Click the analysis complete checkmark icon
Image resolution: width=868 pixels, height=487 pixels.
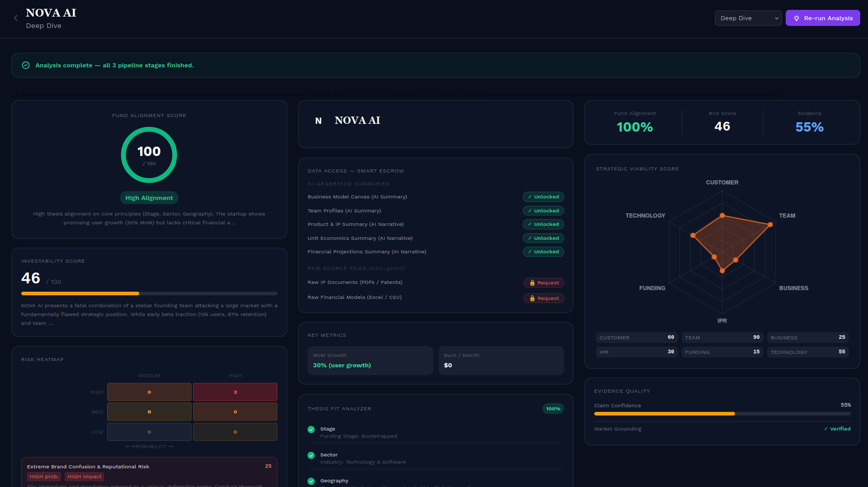click(x=25, y=65)
